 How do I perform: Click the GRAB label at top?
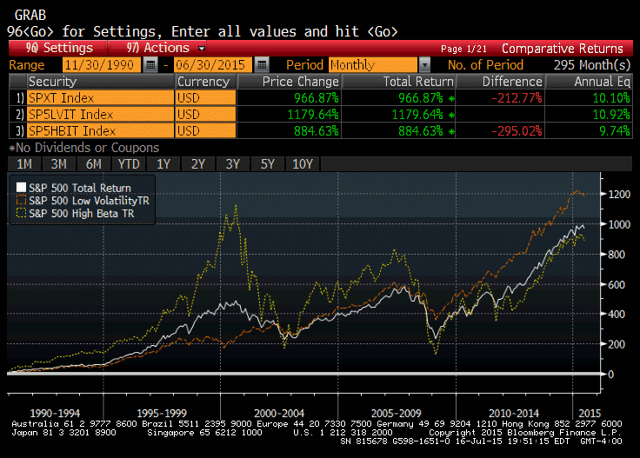[30, 15]
